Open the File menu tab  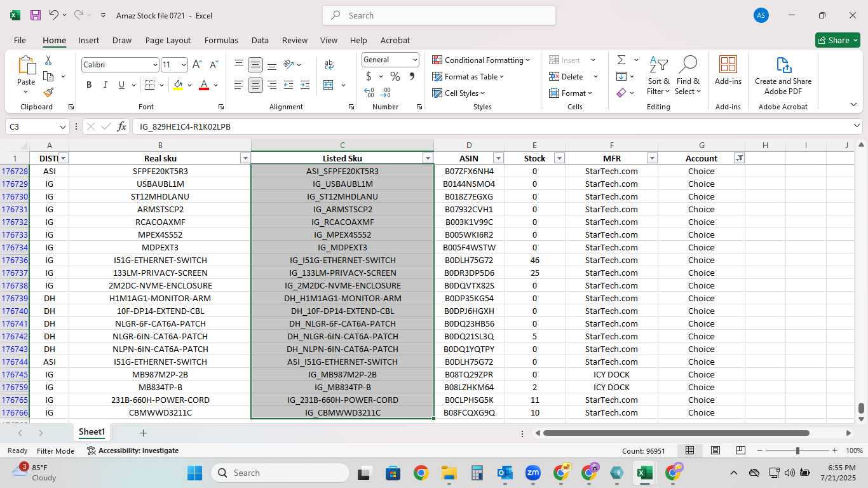pos(20,40)
